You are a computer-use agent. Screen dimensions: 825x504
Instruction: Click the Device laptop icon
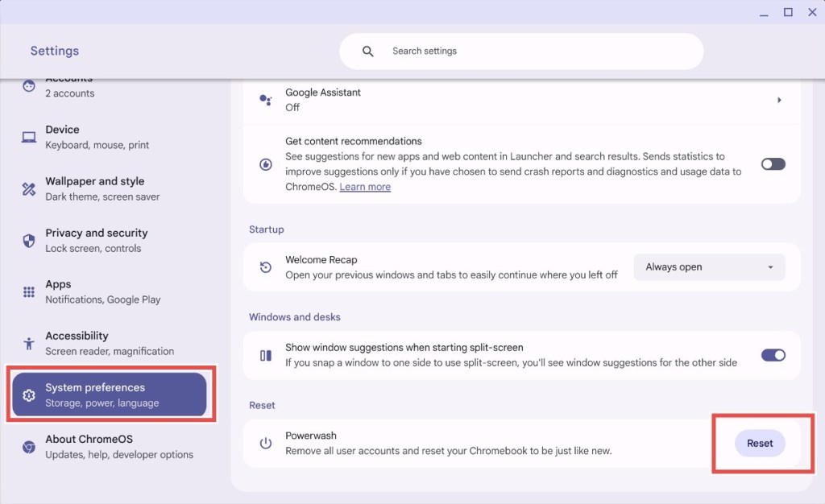pos(29,137)
